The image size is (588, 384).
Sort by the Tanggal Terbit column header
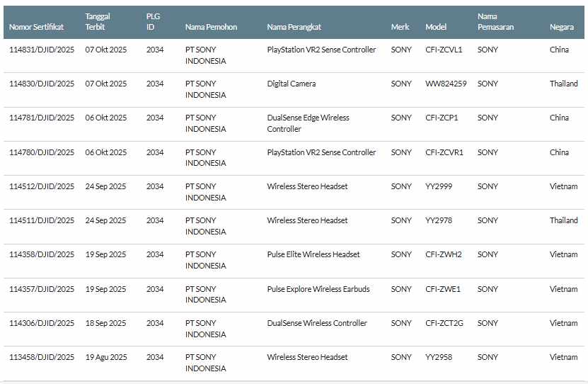(99, 22)
